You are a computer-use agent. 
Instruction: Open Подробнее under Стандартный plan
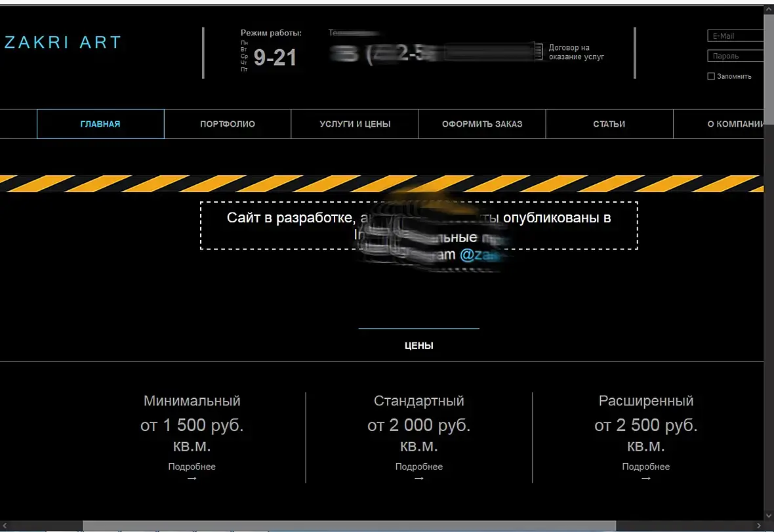click(419, 466)
